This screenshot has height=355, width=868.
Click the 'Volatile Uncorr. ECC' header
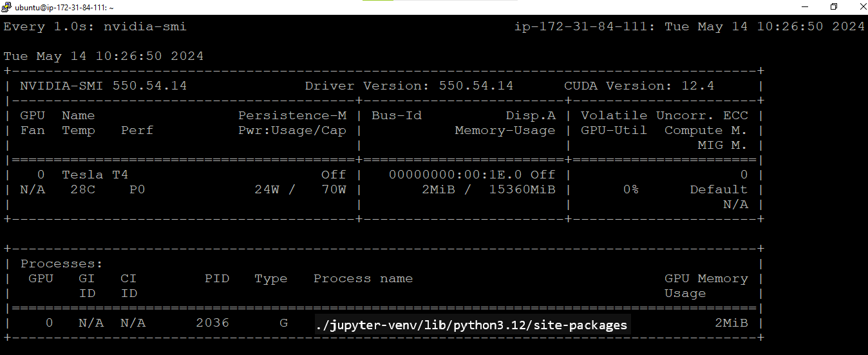click(x=665, y=115)
